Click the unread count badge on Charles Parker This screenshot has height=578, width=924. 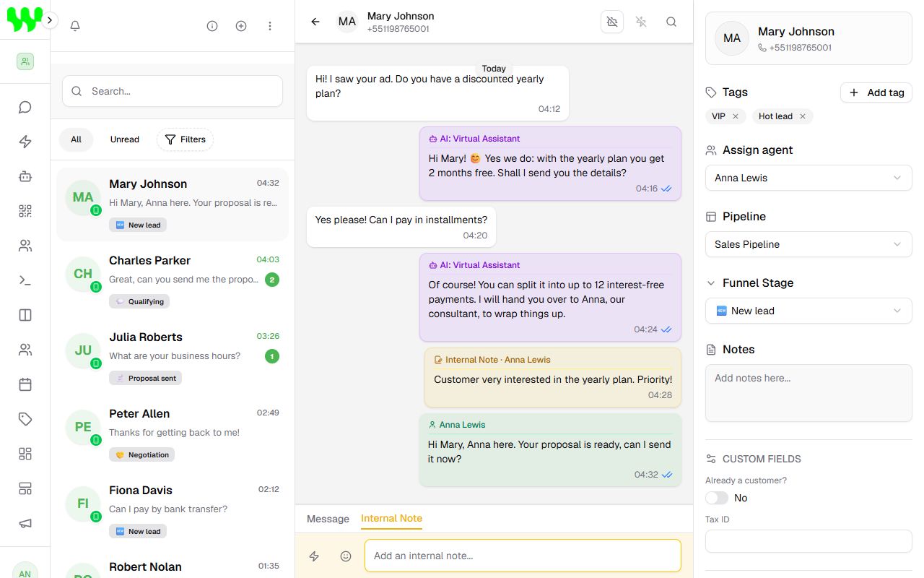click(271, 280)
